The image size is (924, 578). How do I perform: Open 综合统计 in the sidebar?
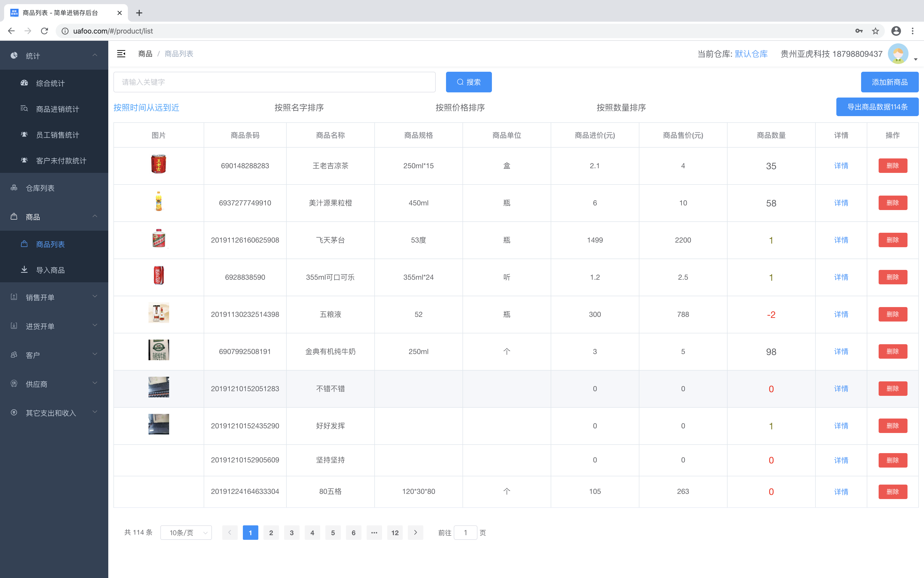click(x=54, y=83)
